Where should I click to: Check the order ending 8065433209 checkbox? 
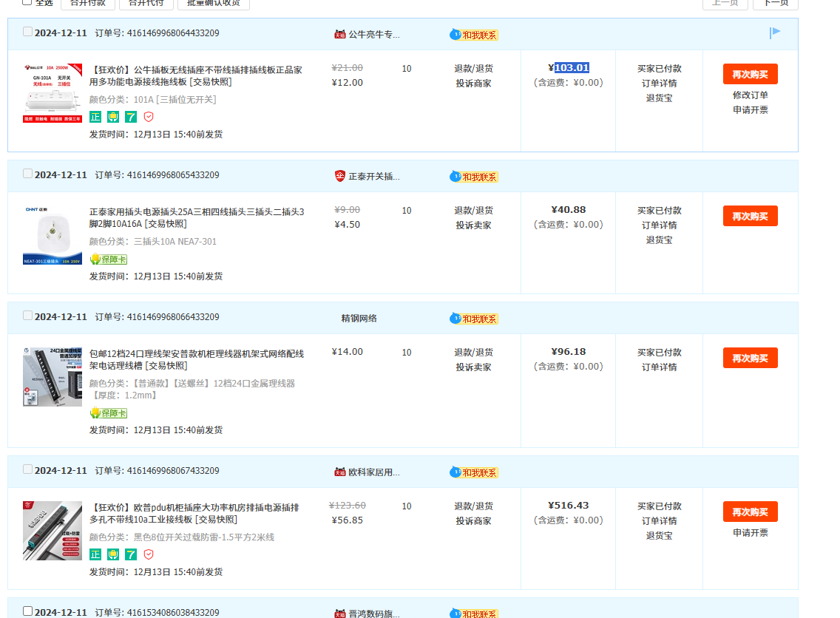[27, 174]
